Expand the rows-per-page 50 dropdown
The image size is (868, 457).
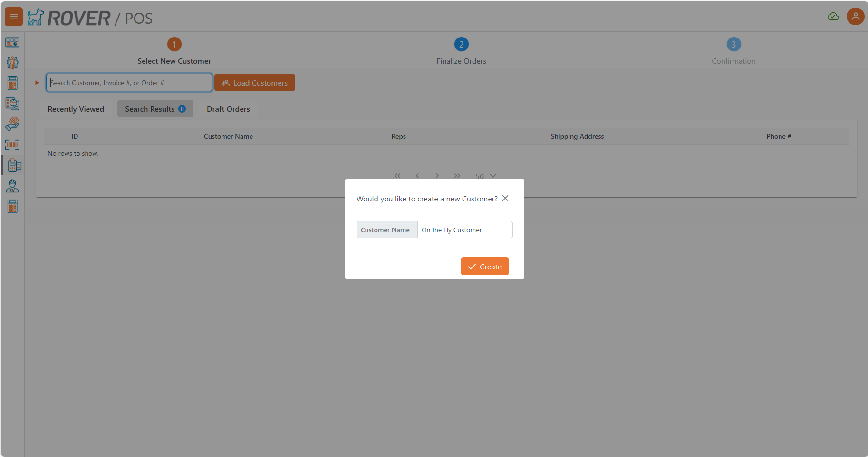[486, 176]
